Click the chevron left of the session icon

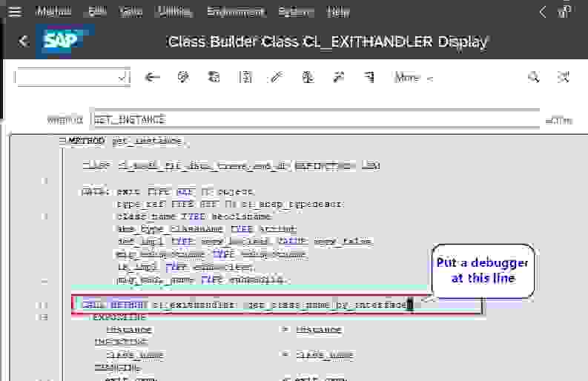click(543, 12)
